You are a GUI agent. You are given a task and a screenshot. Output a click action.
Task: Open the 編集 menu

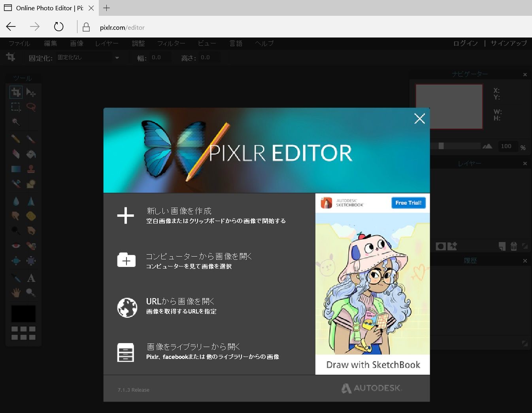tap(51, 43)
